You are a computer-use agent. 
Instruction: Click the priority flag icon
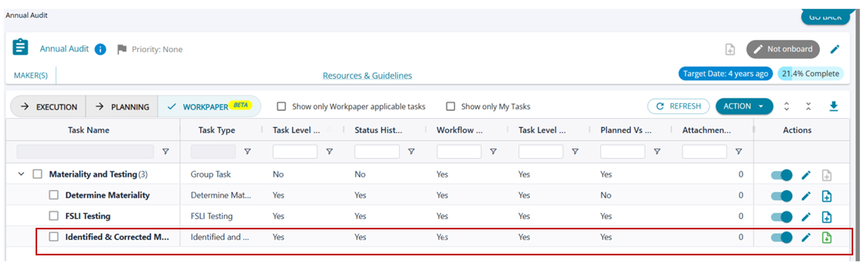pos(121,50)
